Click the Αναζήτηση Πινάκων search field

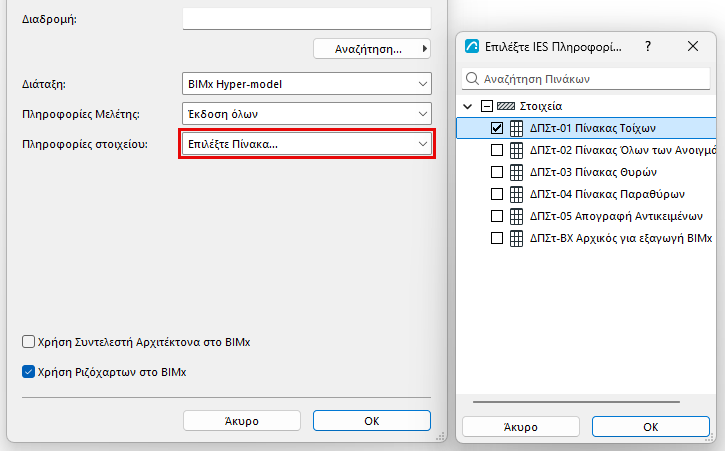coord(586,79)
